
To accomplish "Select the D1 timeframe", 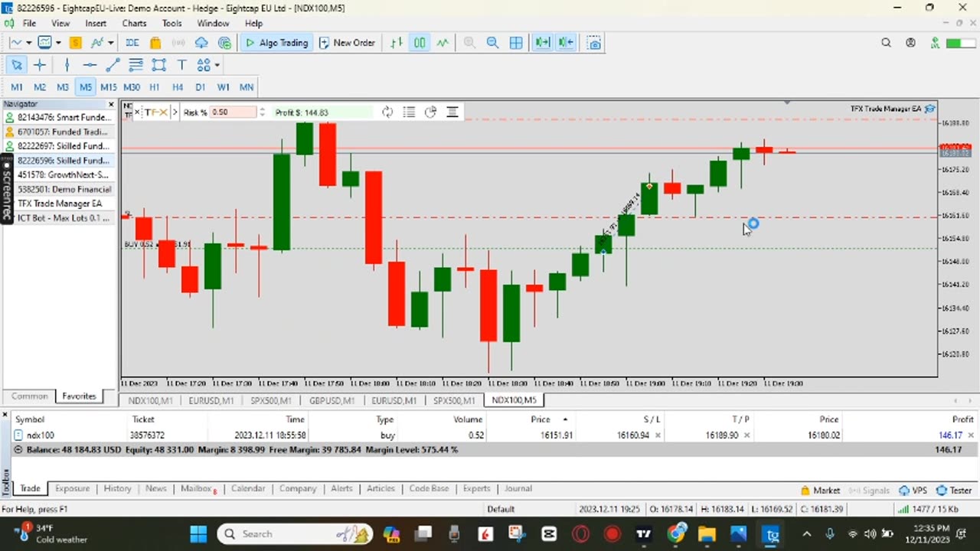I will 201,87.
